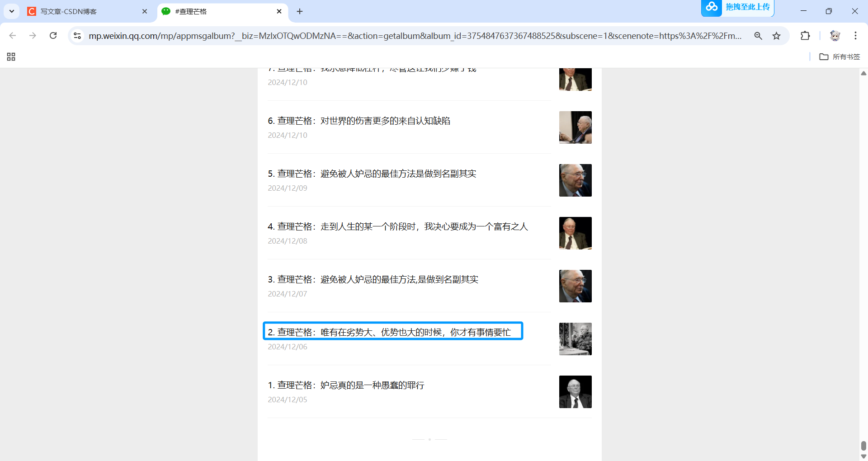Click the thumbnail of article 5
The height and width of the screenshot is (461, 868).
[x=576, y=180]
